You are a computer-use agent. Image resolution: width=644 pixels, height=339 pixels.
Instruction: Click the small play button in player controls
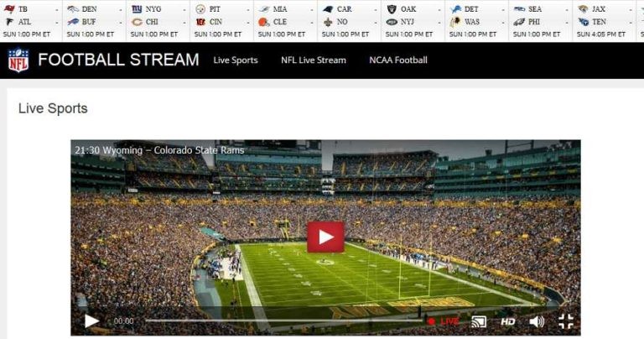coord(91,321)
